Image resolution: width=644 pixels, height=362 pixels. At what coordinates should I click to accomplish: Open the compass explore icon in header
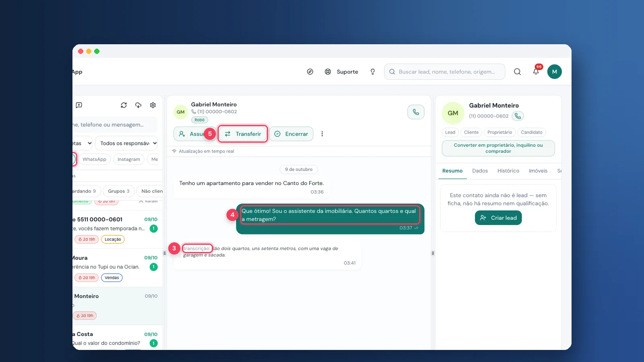point(310,72)
